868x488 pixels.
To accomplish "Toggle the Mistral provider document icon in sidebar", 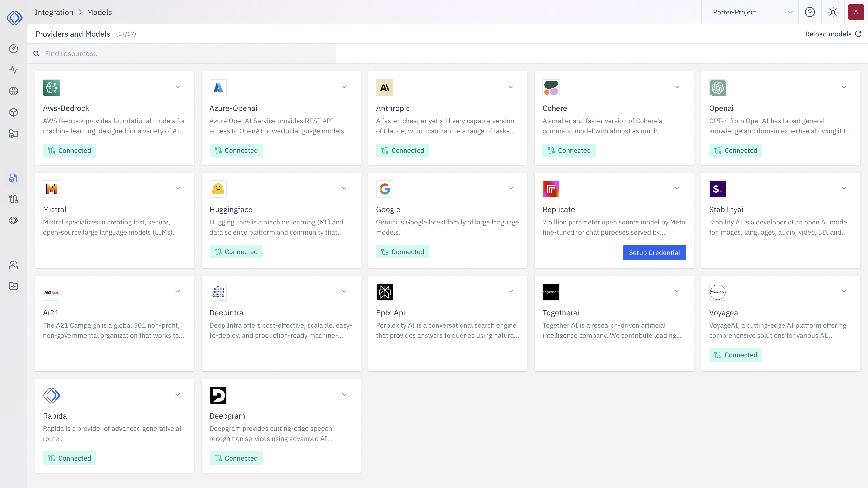I will (x=14, y=178).
